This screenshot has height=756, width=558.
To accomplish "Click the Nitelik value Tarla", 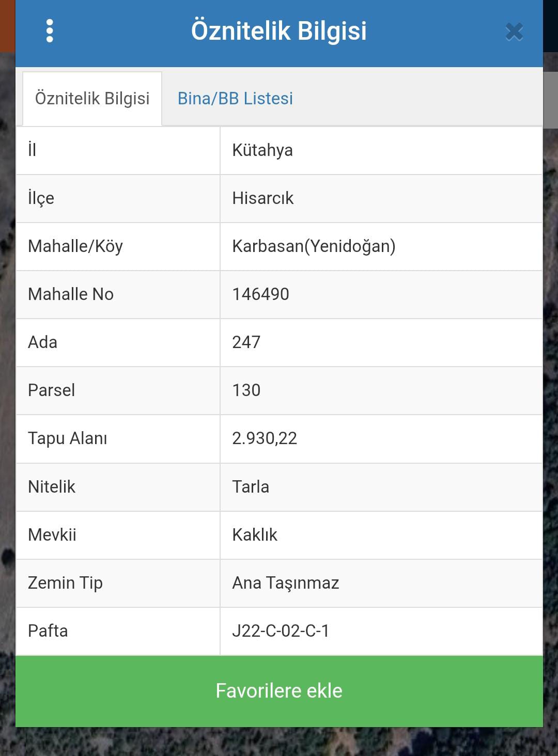I will coord(251,486).
